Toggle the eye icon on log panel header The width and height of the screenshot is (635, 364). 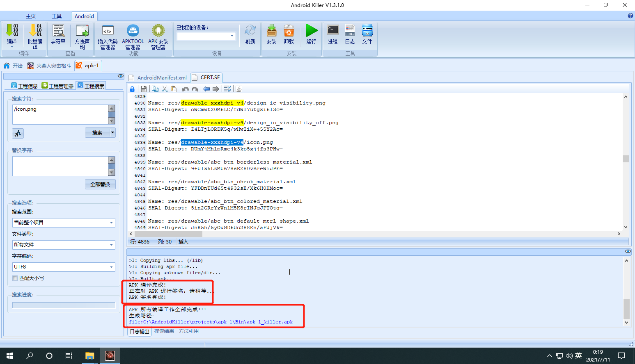pos(628,251)
